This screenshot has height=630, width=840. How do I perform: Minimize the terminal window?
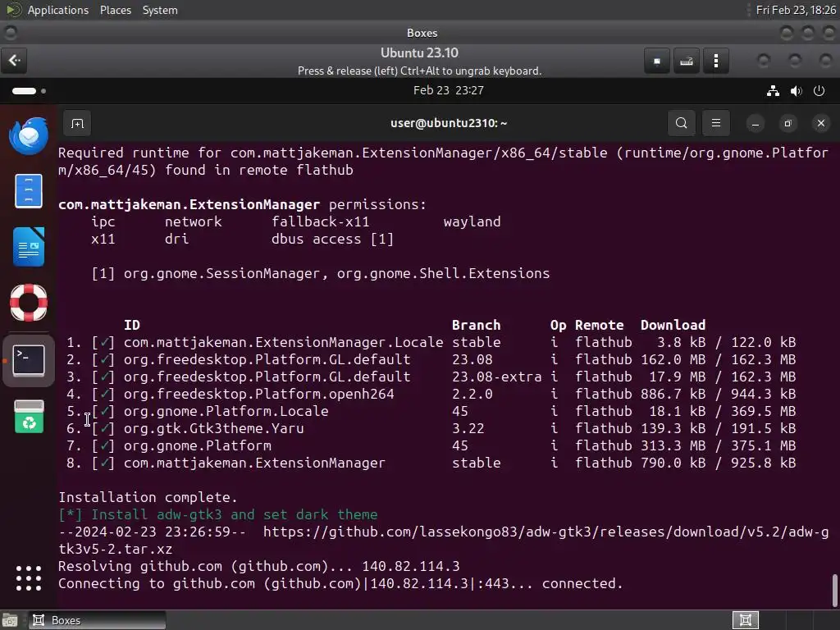tap(756, 124)
